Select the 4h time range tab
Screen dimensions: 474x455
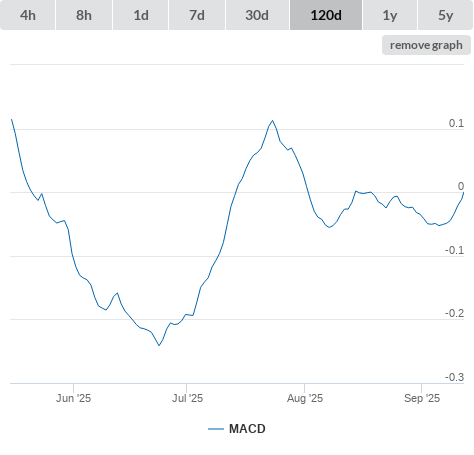[x=28, y=15]
